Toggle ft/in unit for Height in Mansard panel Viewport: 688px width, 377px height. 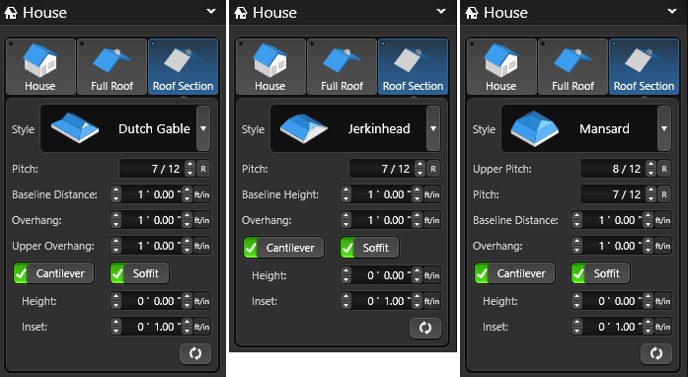(663, 301)
